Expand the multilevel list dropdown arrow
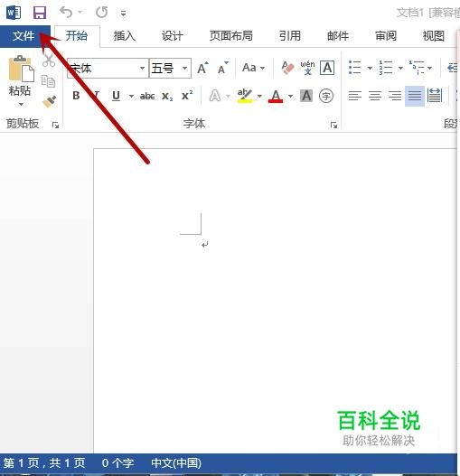 pos(430,68)
